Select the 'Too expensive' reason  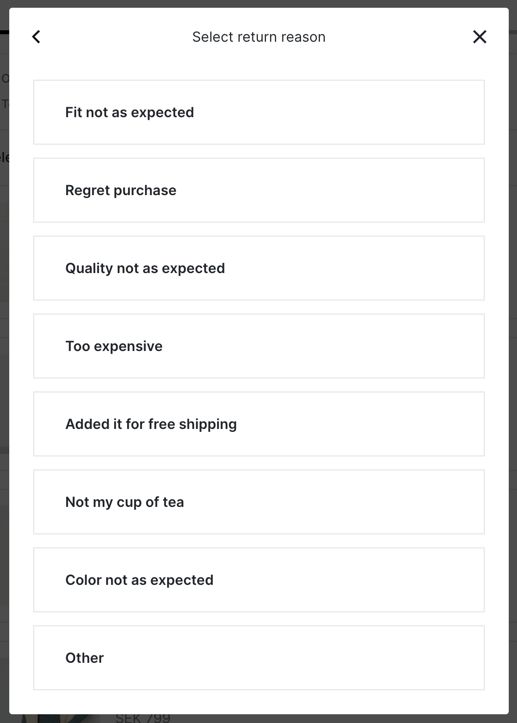259,346
